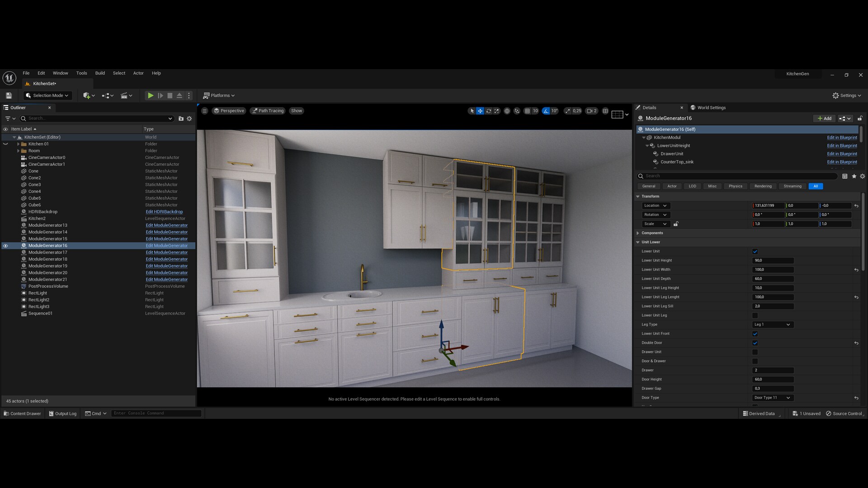This screenshot has height=488, width=868.
Task: Click the Save Current Level icon
Action: [8, 95]
